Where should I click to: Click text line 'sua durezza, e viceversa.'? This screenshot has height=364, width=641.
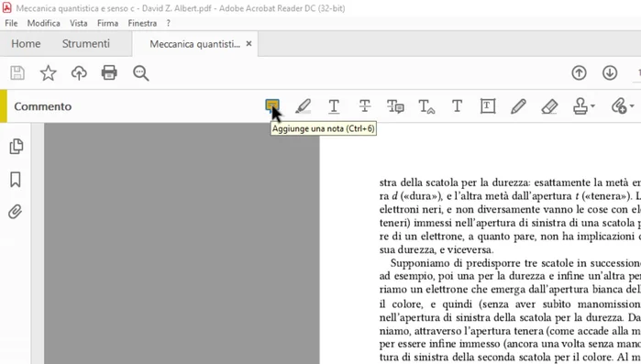[x=437, y=249]
